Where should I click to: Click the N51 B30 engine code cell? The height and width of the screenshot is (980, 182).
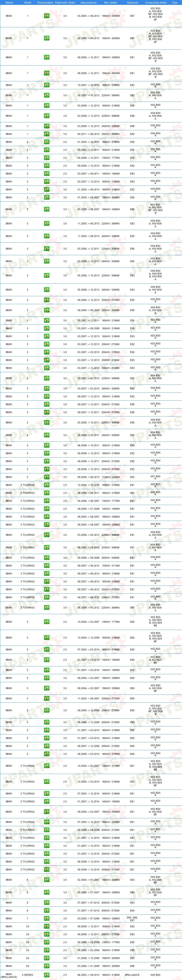(x=155, y=477)
